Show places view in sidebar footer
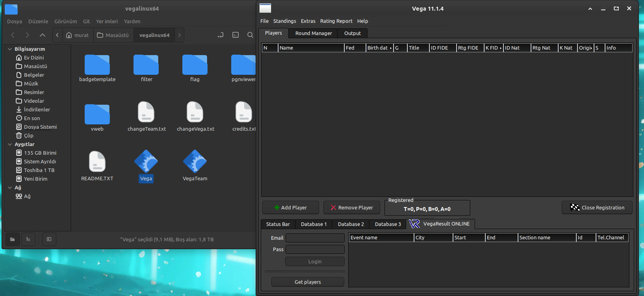Screen dimensions: 644x296 click(x=13, y=239)
